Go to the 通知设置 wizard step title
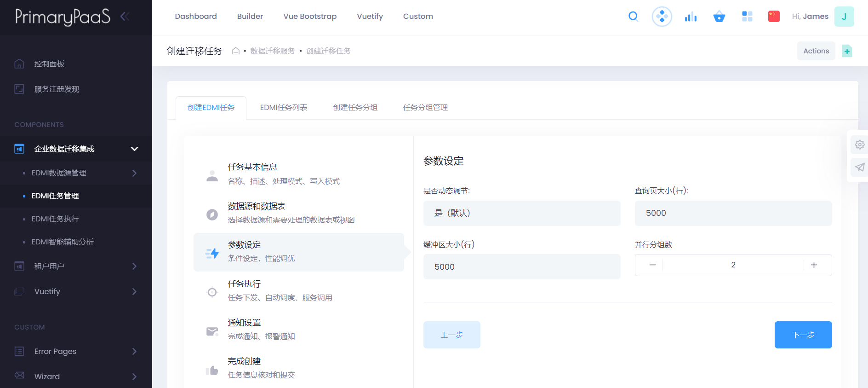 [x=244, y=323]
